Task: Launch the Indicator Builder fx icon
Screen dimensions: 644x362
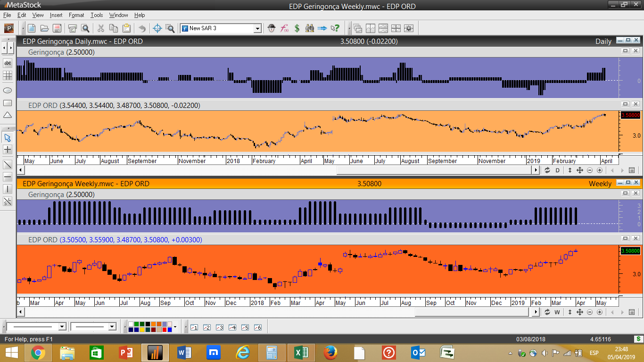Action: 284,28
